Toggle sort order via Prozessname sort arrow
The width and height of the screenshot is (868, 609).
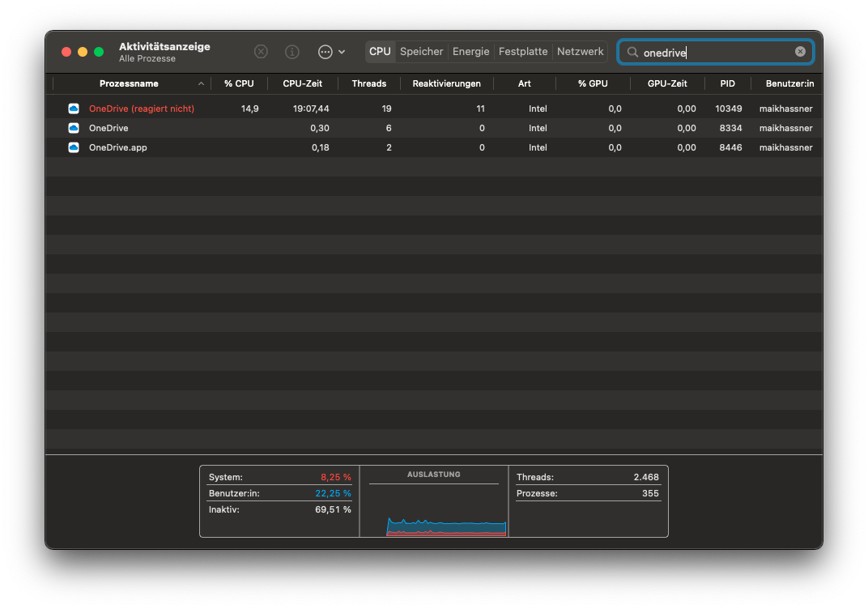pyautogui.click(x=201, y=84)
